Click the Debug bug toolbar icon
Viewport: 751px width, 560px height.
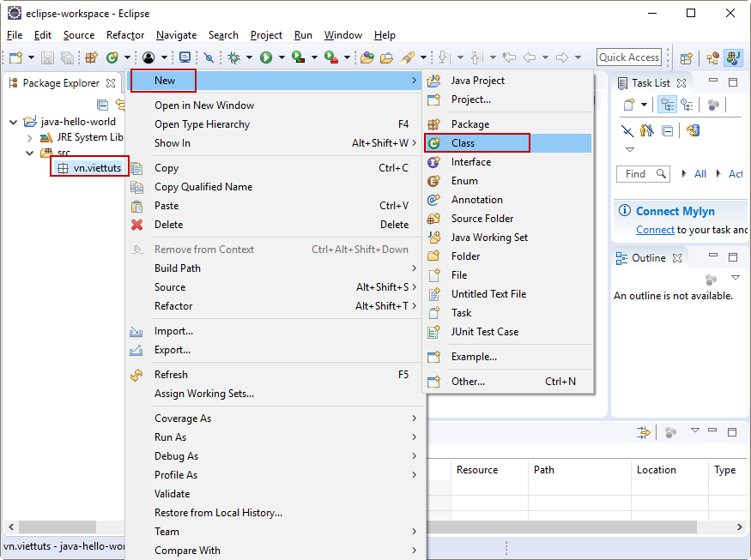click(233, 58)
